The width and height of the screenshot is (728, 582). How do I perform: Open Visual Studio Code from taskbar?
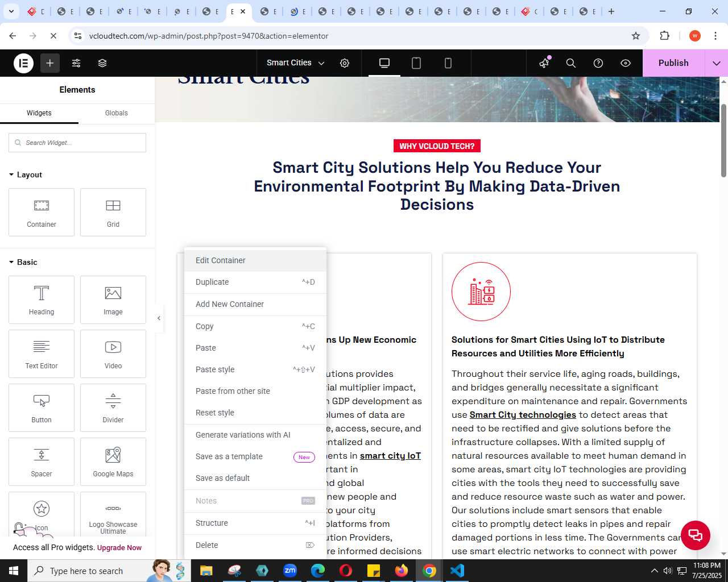[x=457, y=571]
